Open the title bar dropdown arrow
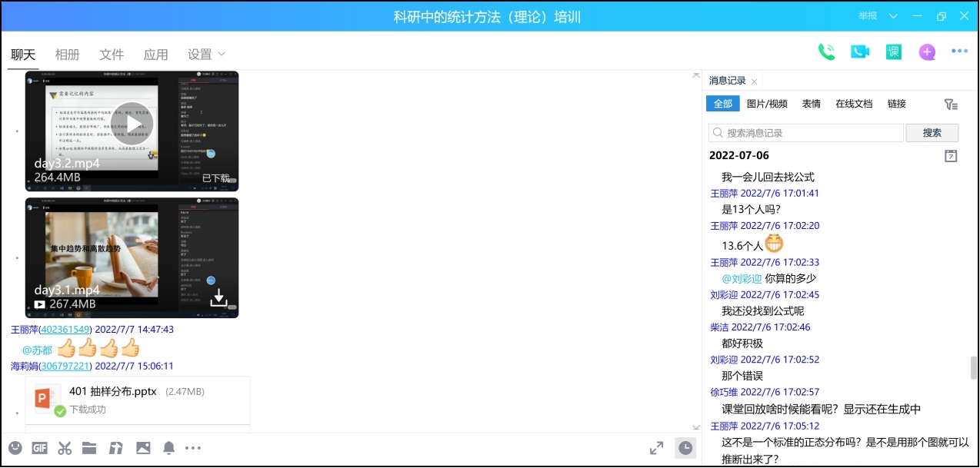Image resolution: width=980 pixels, height=468 pixels. point(893,16)
